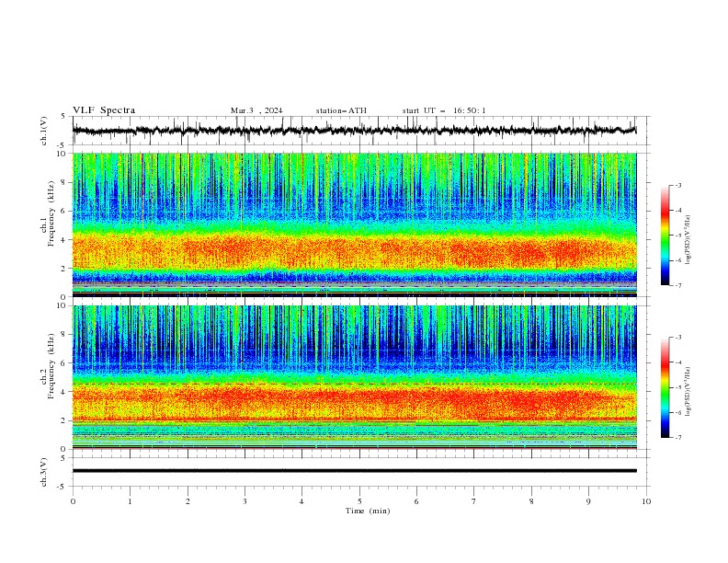This screenshot has height=563, width=728.
Task: Select the date text "Mar.3 , 2024"
Action: pyautogui.click(x=256, y=110)
